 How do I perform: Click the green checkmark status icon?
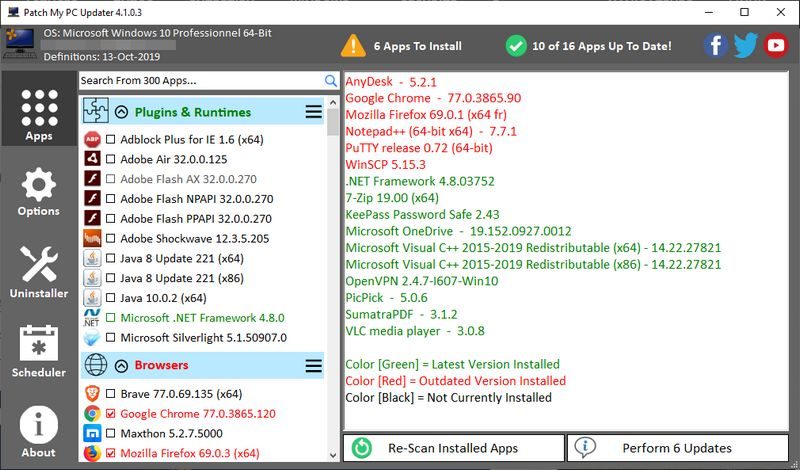516,45
